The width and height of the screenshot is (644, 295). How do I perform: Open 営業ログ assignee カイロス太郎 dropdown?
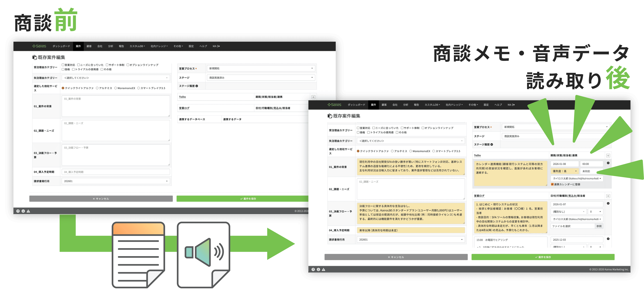[x=577, y=219]
